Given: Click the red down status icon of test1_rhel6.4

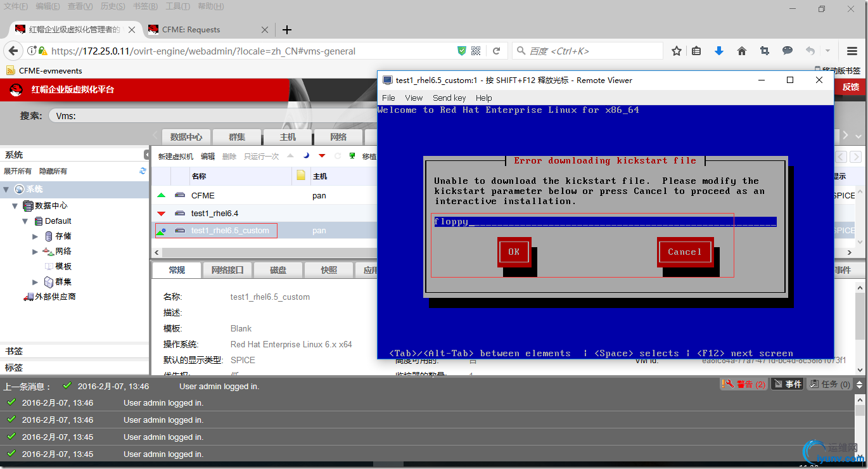Looking at the screenshot, I should [161, 214].
